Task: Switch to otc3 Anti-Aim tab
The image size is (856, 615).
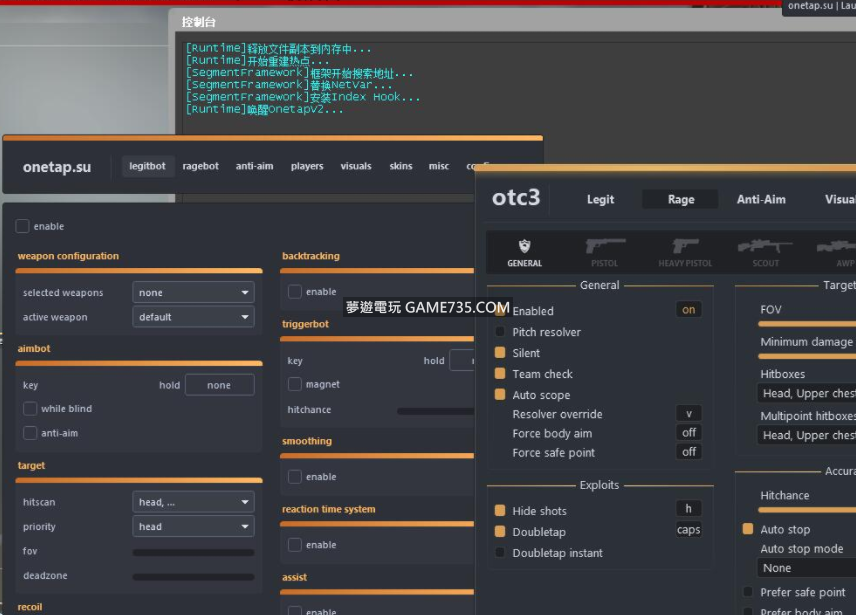Action: [761, 199]
